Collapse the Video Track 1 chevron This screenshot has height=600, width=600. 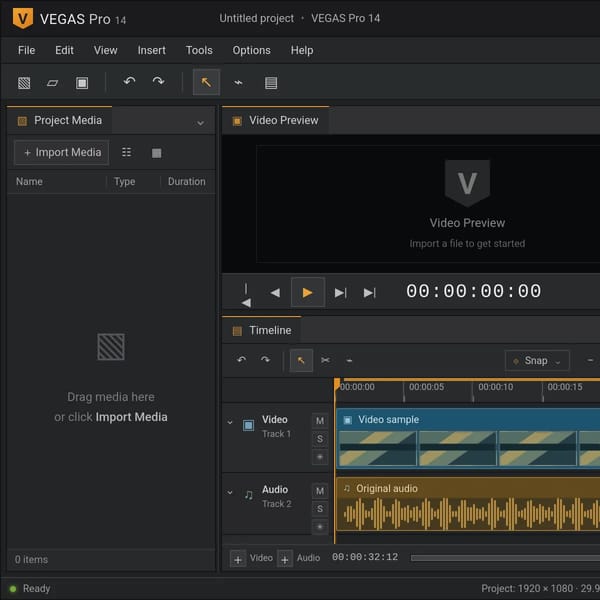click(x=230, y=422)
